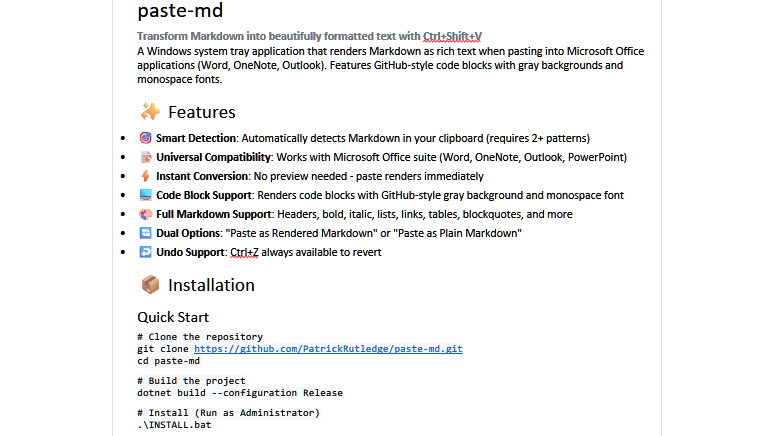Click the document emoji before Universal Compatibility
The image size is (776, 436).
tap(146, 157)
